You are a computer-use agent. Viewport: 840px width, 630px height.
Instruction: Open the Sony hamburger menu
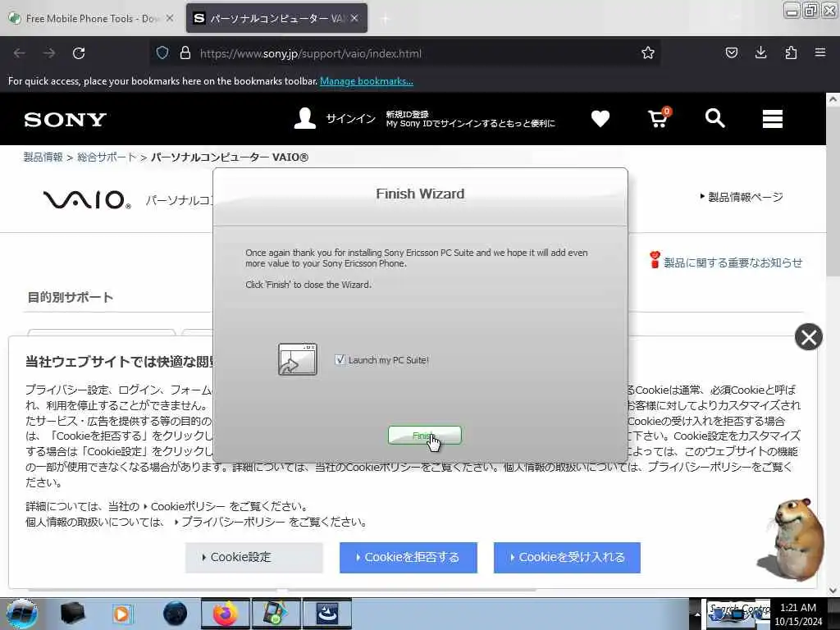(773, 119)
